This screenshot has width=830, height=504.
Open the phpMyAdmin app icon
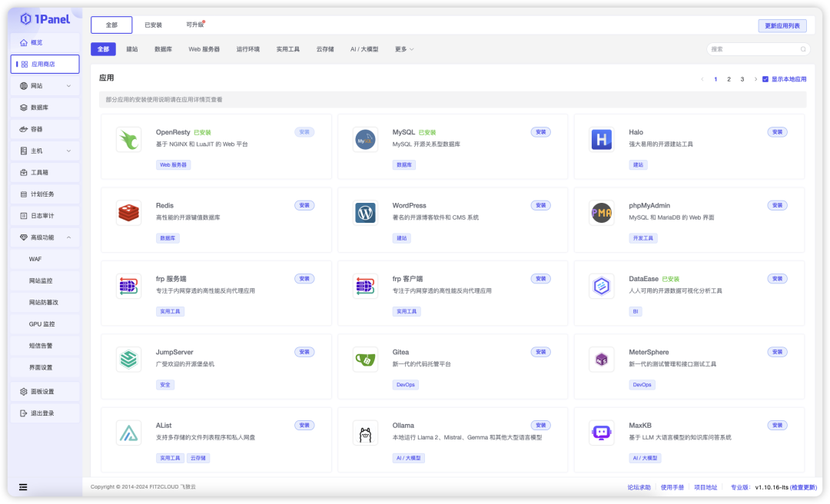click(x=601, y=213)
